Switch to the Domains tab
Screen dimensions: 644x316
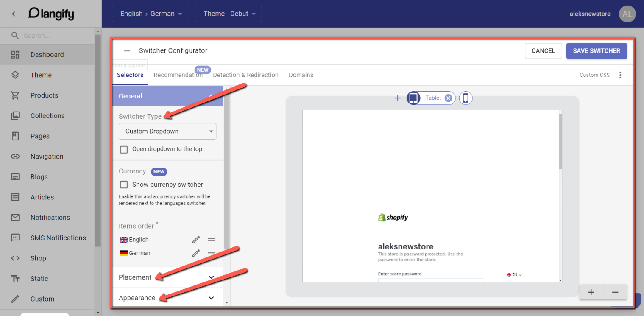[301, 75]
